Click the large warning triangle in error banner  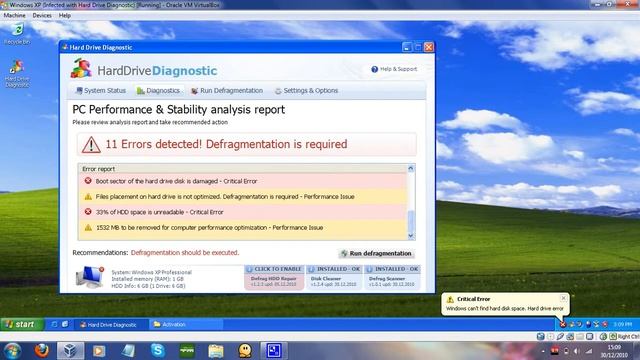pos(91,144)
